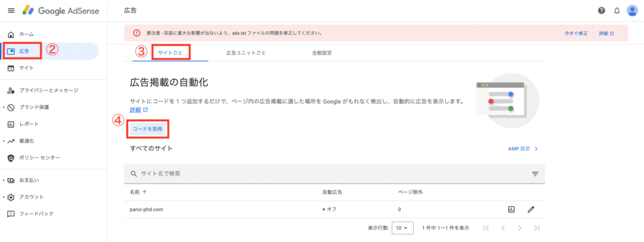Open the help question mark icon
This screenshot has height=242, width=644.
coord(602,11)
